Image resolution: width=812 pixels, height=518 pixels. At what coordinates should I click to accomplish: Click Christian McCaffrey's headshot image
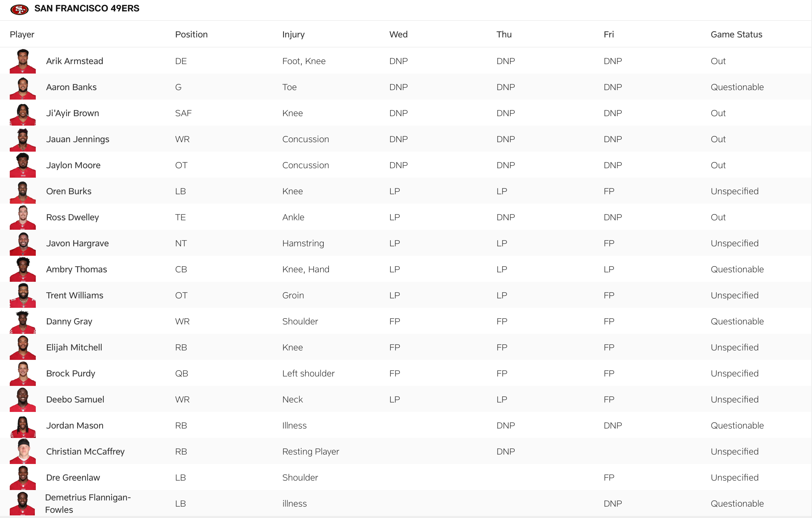click(22, 451)
